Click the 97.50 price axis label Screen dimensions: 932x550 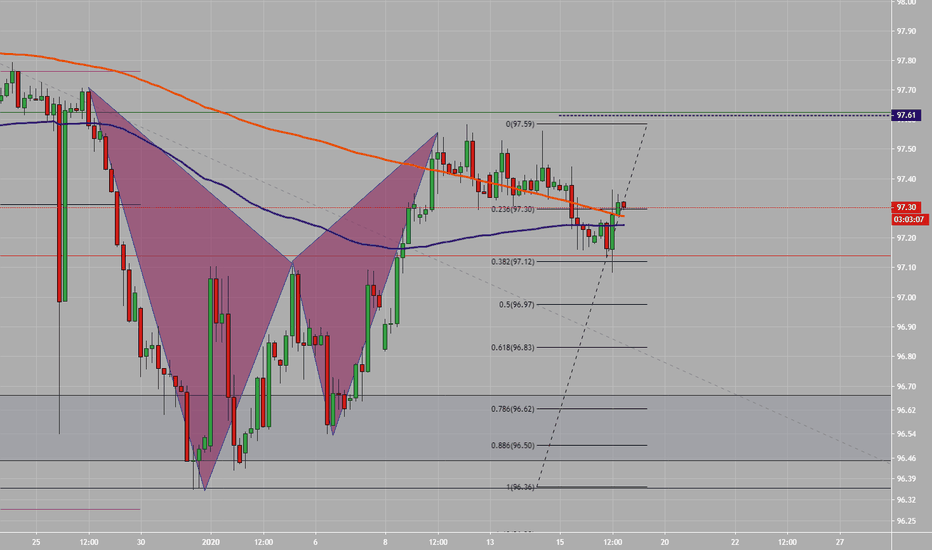(x=906, y=149)
